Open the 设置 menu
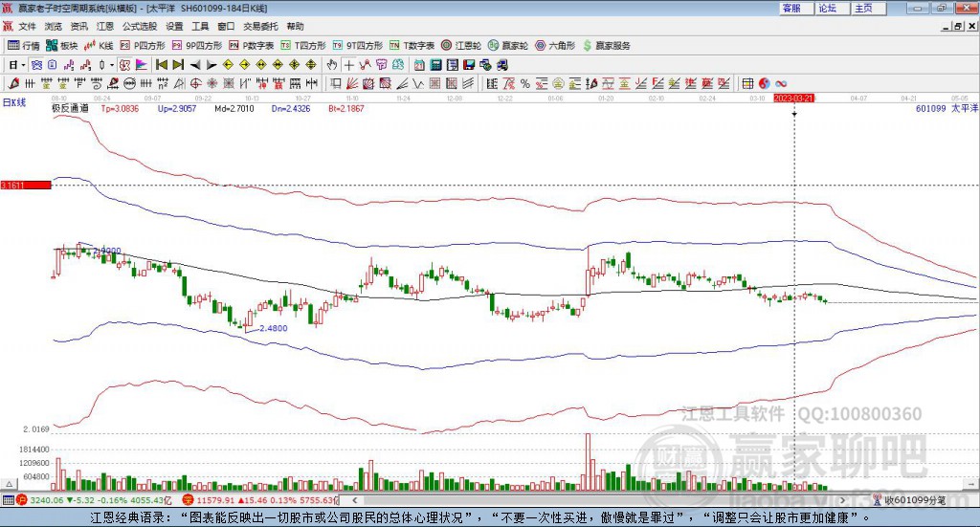This screenshot has height=527, width=980. [x=174, y=26]
